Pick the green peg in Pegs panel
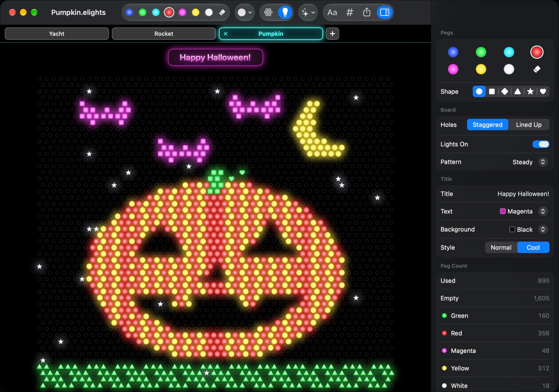 (481, 52)
